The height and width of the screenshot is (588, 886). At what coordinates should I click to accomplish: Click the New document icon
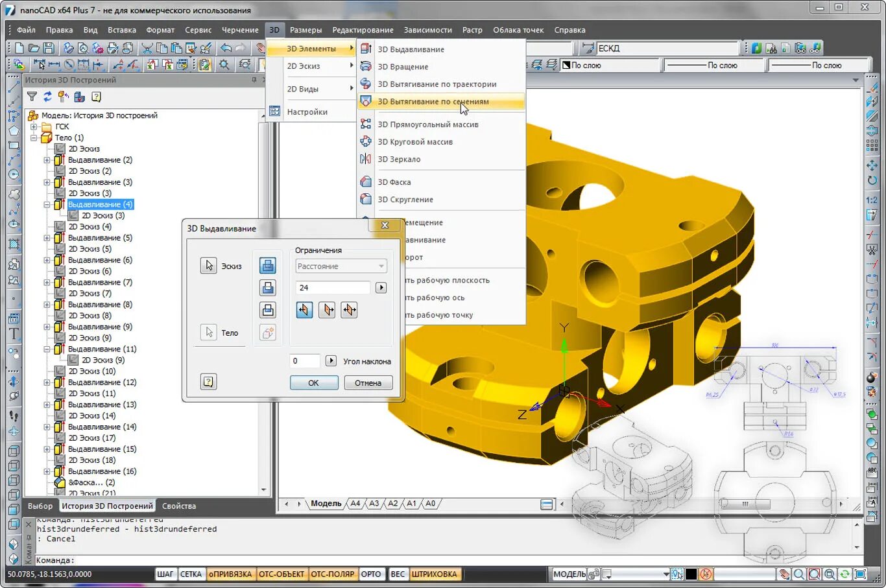pyautogui.click(x=19, y=48)
